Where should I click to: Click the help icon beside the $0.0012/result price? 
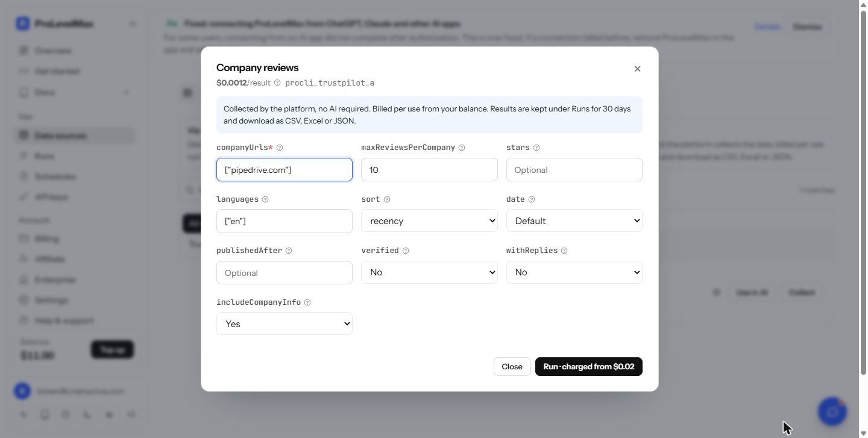tap(277, 83)
